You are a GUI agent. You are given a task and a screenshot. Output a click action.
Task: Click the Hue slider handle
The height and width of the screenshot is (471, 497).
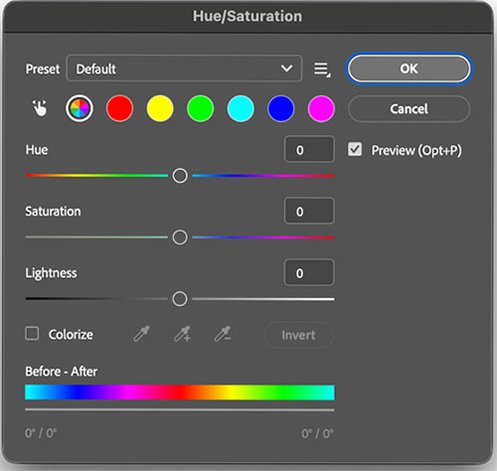tap(180, 176)
